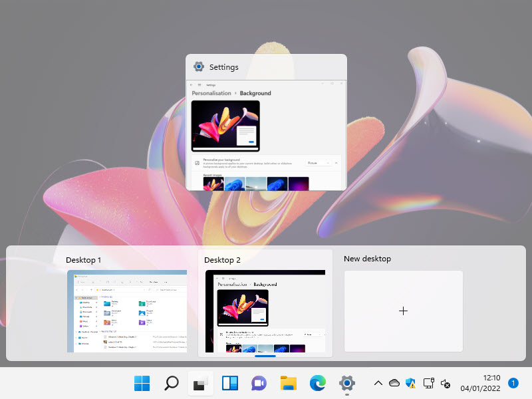Launch Microsoft Edge from the taskbar
Screen dimensions: 532x399
coord(317,383)
